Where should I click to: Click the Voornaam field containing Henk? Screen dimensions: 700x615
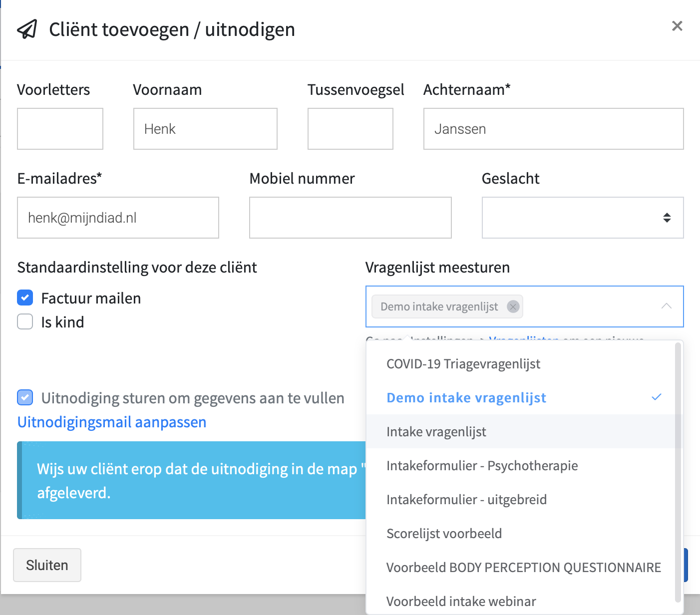(205, 129)
